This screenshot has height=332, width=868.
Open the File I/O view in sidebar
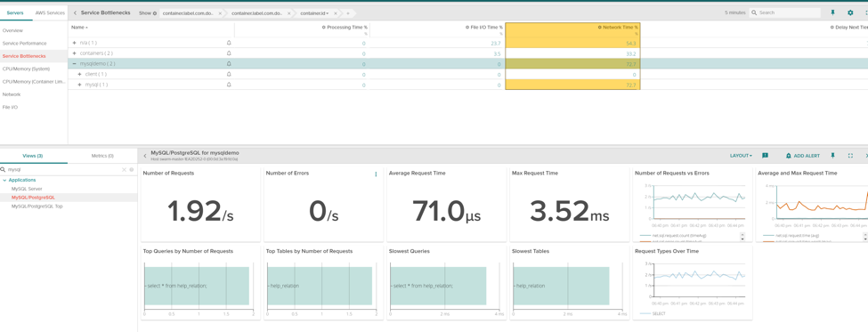[x=11, y=107]
